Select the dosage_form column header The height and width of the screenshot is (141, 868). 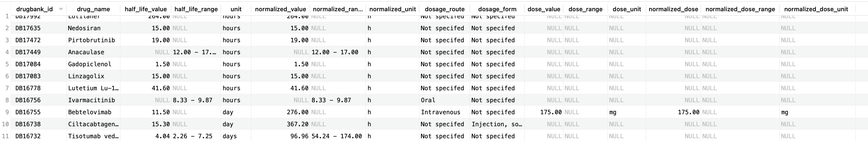[497, 9]
